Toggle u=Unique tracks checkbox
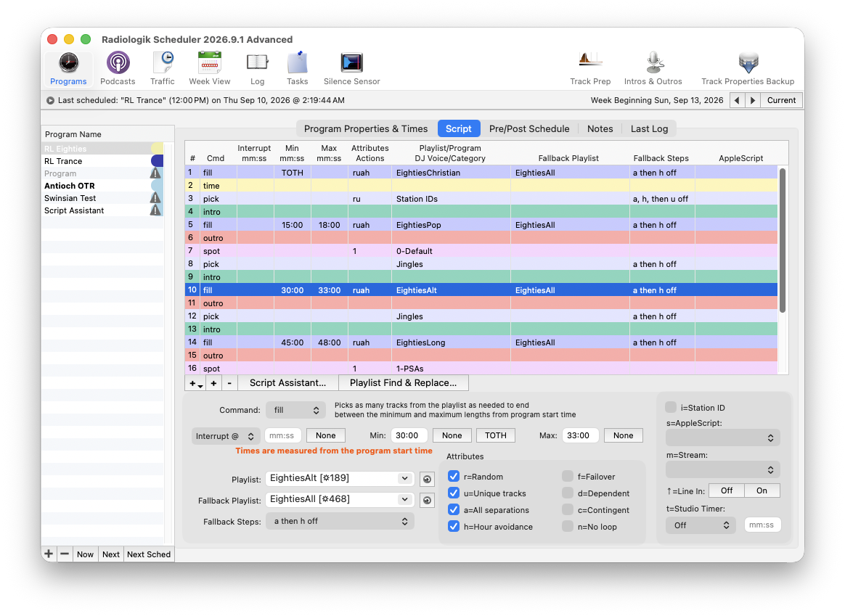This screenshot has height=616, width=845. 454,493
